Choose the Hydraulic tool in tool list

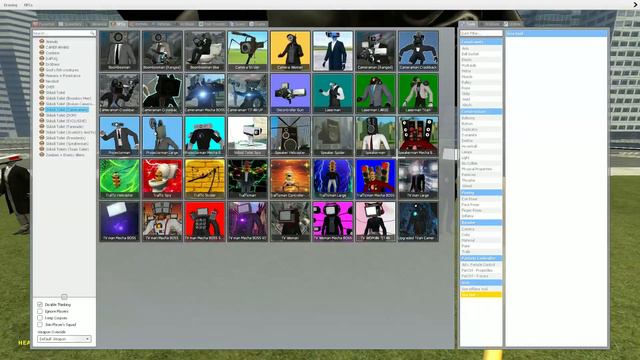point(481,65)
